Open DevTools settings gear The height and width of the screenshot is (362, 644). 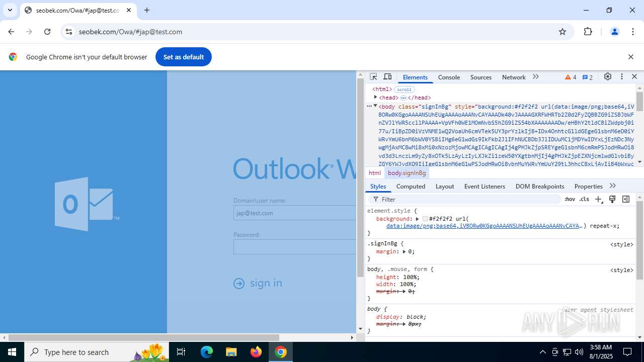pos(608,77)
